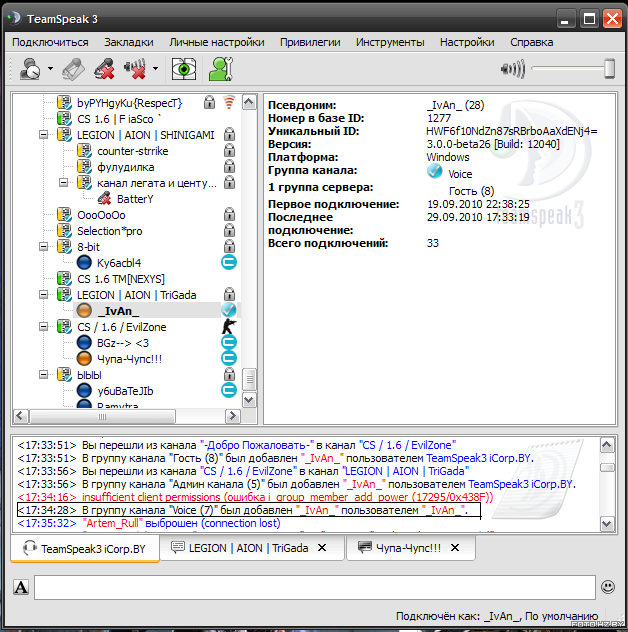Screen dimensions: 628x632
Task: Click the Voice channel group checkmark in info panel
Action: (x=435, y=172)
